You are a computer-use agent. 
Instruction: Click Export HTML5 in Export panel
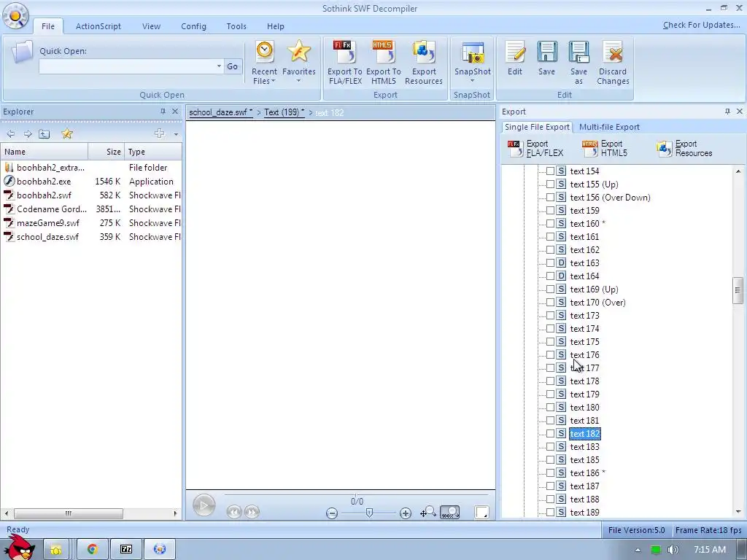[x=605, y=149]
